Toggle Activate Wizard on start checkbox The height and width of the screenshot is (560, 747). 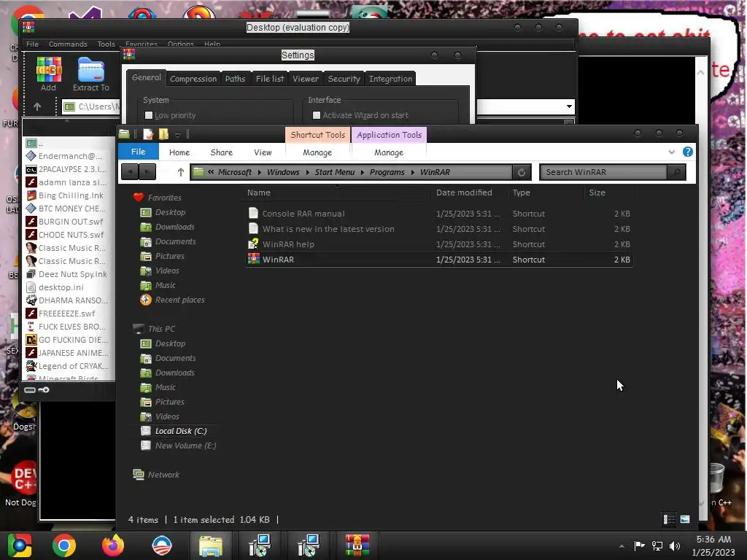317,115
